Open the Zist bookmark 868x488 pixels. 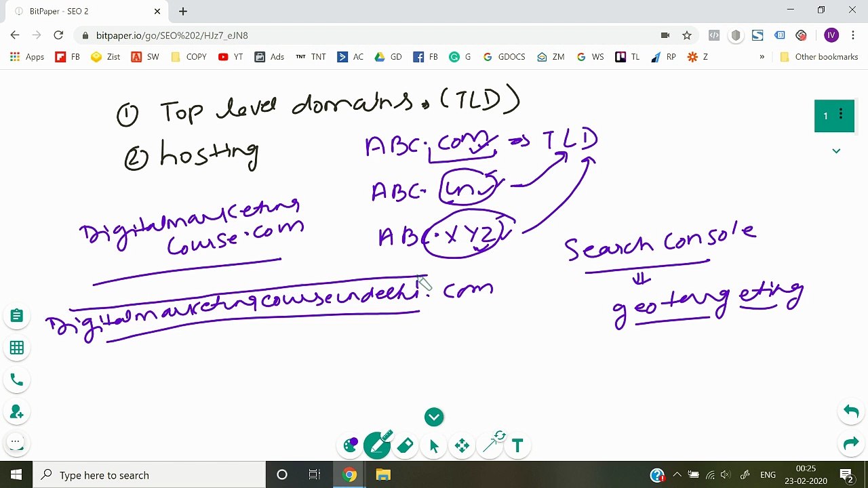coord(106,57)
